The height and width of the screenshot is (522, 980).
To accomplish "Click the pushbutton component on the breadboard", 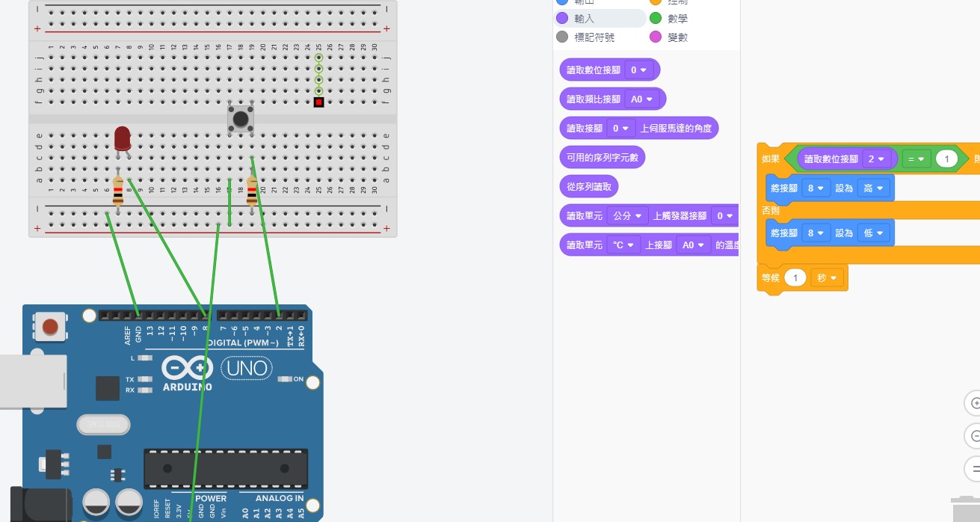I will coord(240,119).
